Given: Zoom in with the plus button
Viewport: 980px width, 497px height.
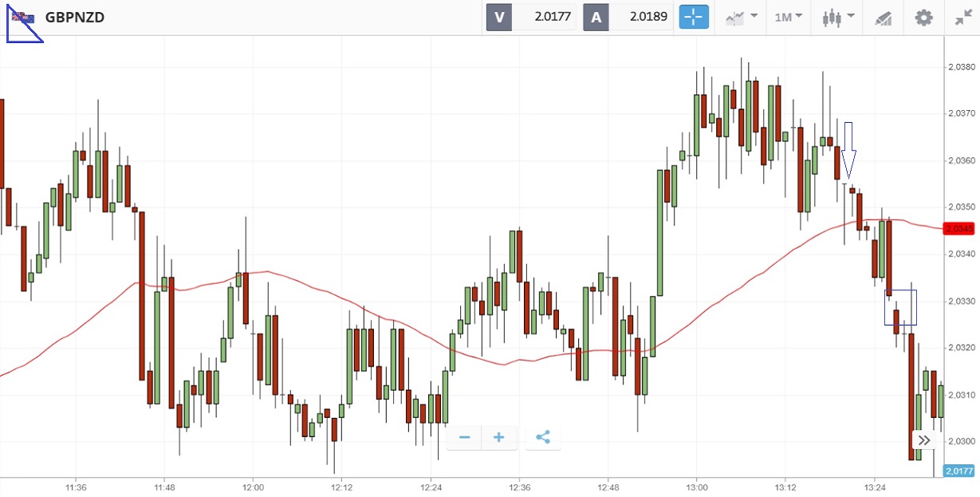Looking at the screenshot, I should (x=499, y=437).
